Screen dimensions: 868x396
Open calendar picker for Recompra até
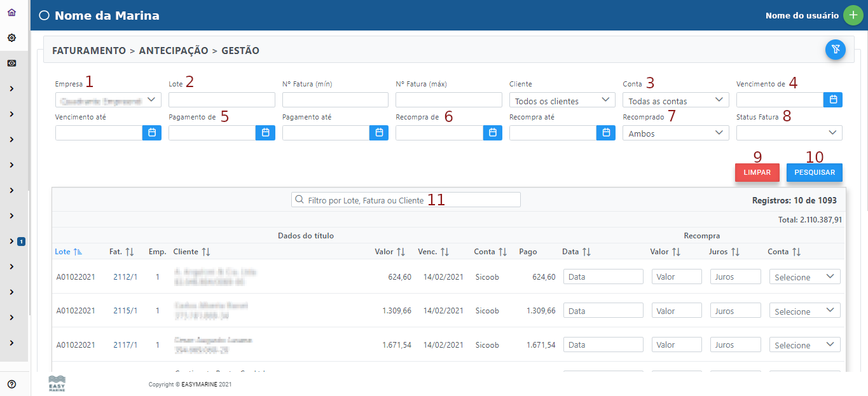(606, 132)
